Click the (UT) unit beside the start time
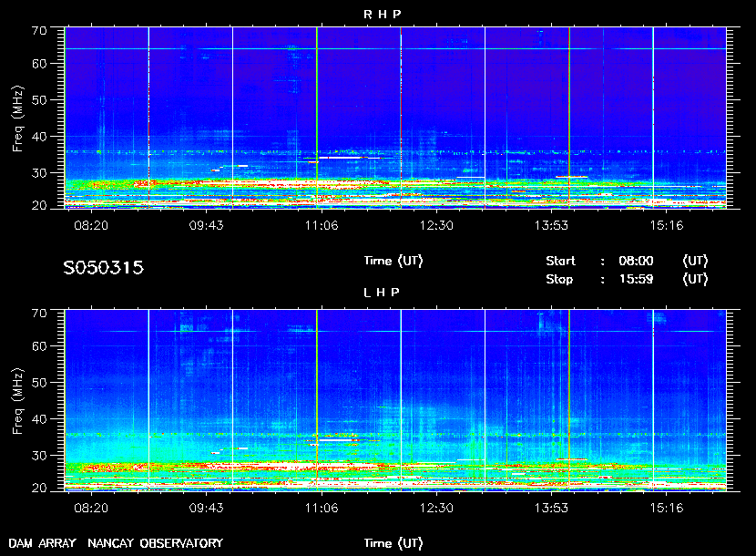Image resolution: width=756 pixels, height=556 pixels. click(x=695, y=261)
